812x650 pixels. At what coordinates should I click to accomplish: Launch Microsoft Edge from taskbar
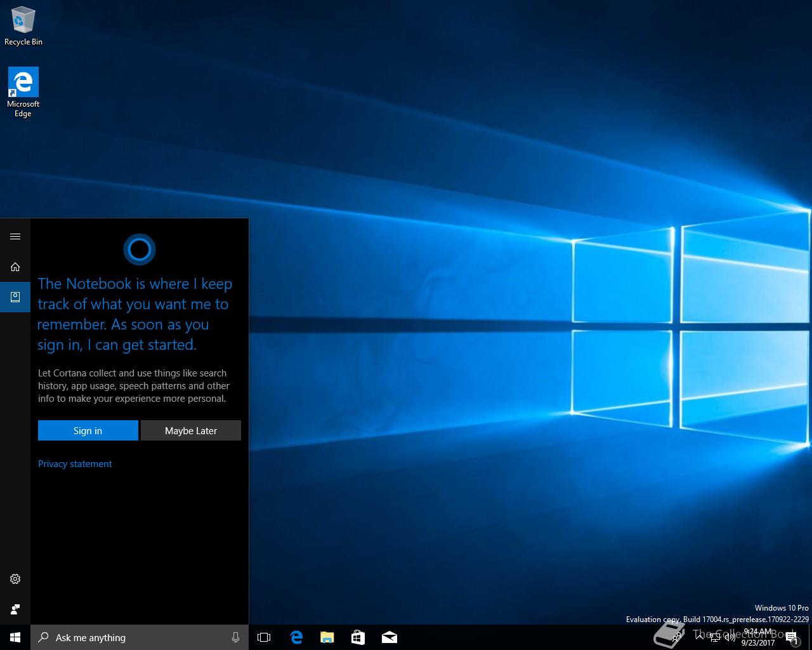296,637
